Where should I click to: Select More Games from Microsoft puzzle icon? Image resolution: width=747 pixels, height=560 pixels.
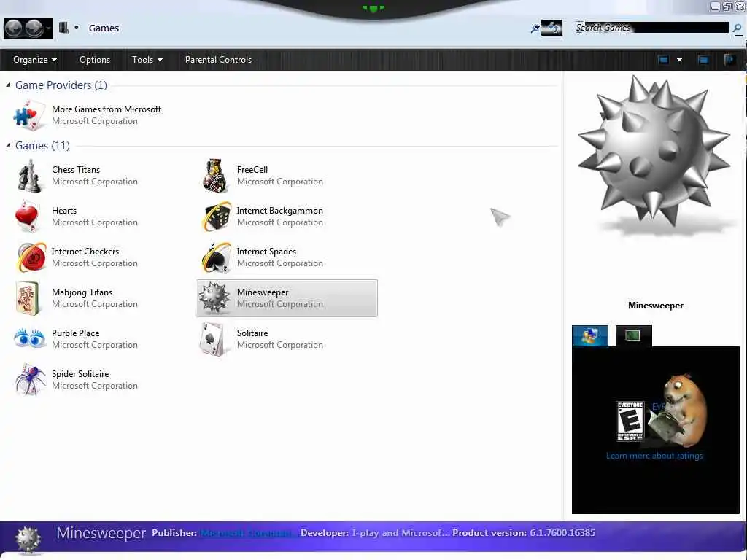pyautogui.click(x=29, y=115)
